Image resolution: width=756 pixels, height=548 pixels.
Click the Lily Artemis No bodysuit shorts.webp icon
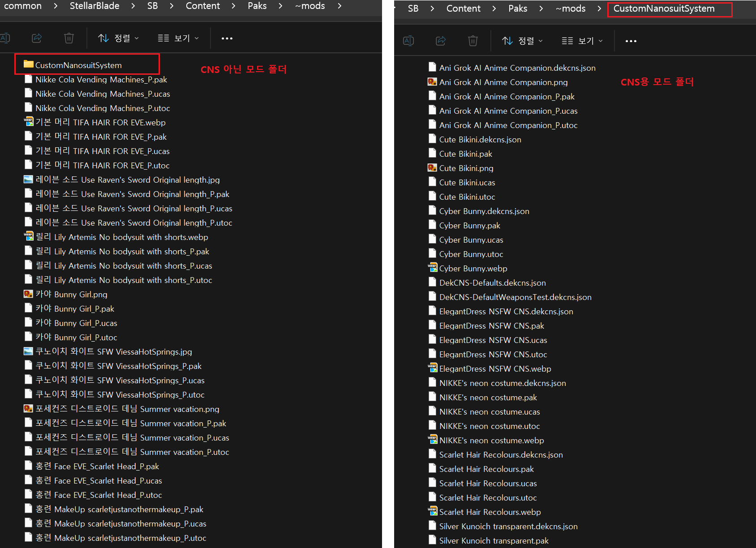coord(28,236)
